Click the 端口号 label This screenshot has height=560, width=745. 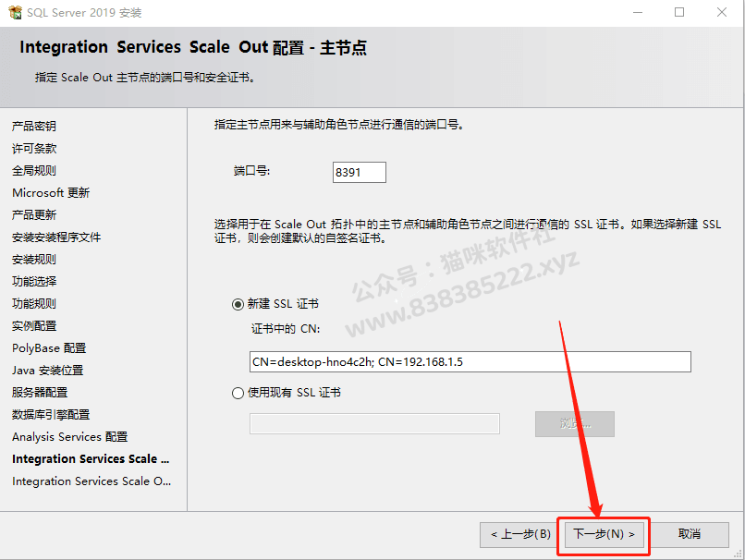tap(251, 171)
